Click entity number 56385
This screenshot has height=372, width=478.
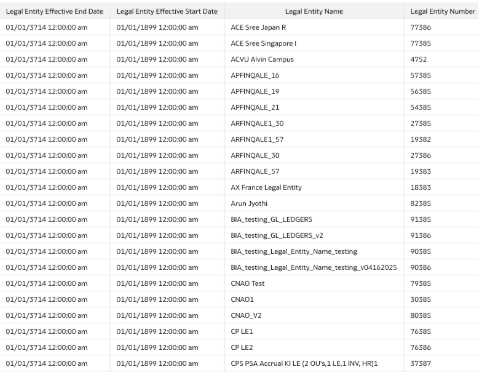click(x=420, y=91)
